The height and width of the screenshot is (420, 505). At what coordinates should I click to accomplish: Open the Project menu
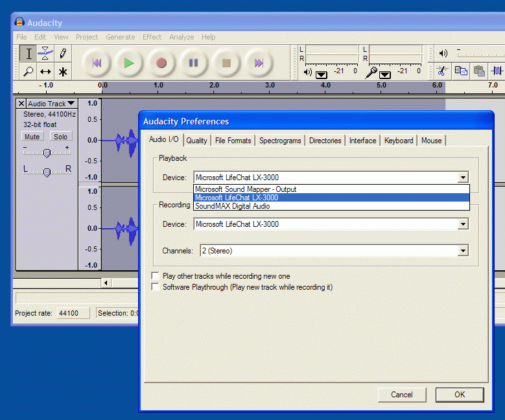(x=87, y=37)
